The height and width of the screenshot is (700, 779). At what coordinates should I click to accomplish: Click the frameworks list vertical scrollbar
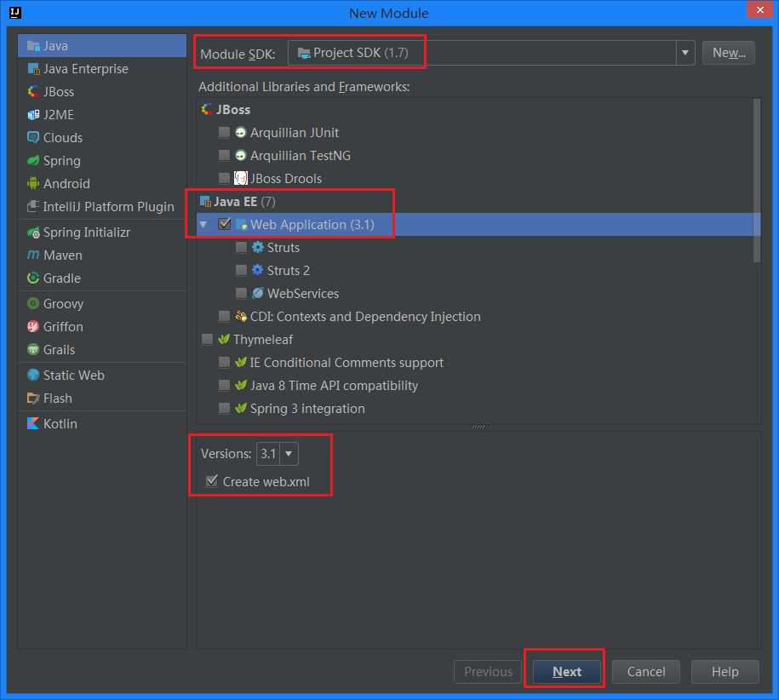(757, 181)
